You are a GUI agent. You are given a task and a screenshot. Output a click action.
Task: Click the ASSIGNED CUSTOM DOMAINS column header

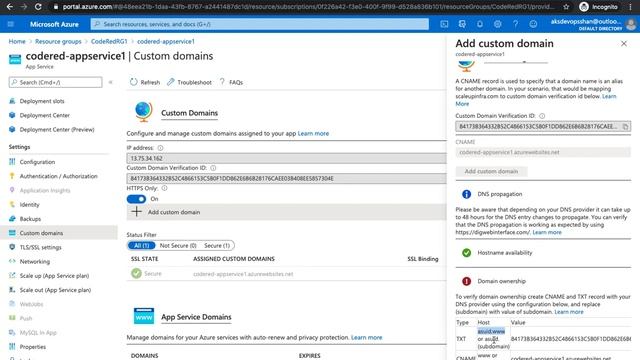(x=234, y=259)
